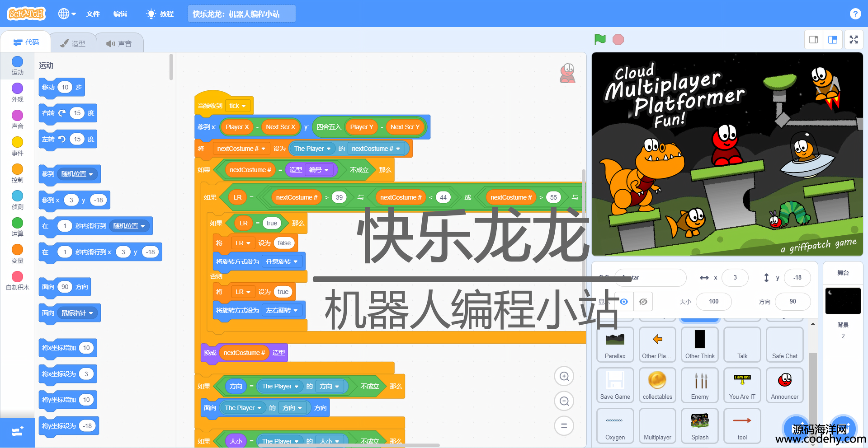The width and height of the screenshot is (868, 448).
Task: Click the 右转 15 度 block
Action: [x=68, y=113]
